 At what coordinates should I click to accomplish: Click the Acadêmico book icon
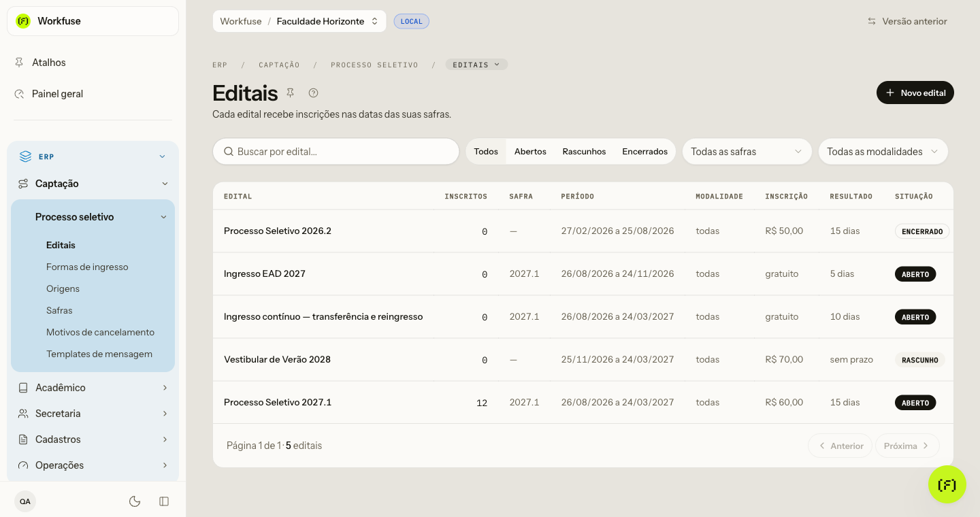[23, 388]
